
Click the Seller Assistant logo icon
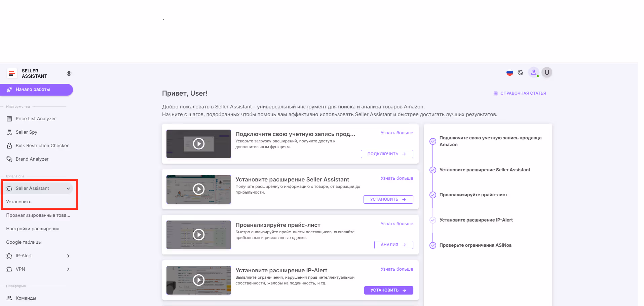pos(12,73)
